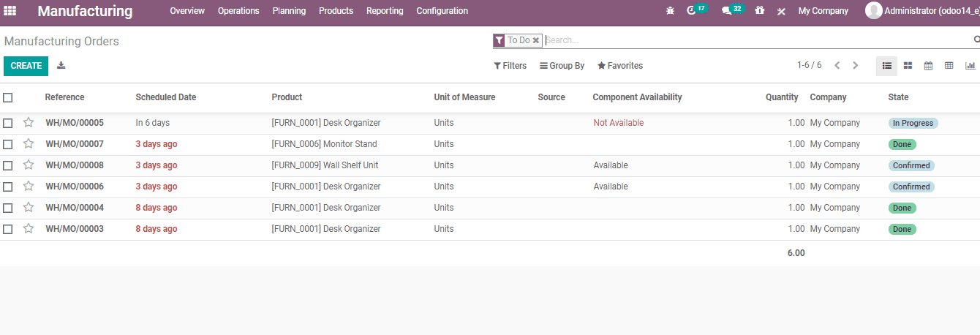Open the Reporting menu

point(385,11)
